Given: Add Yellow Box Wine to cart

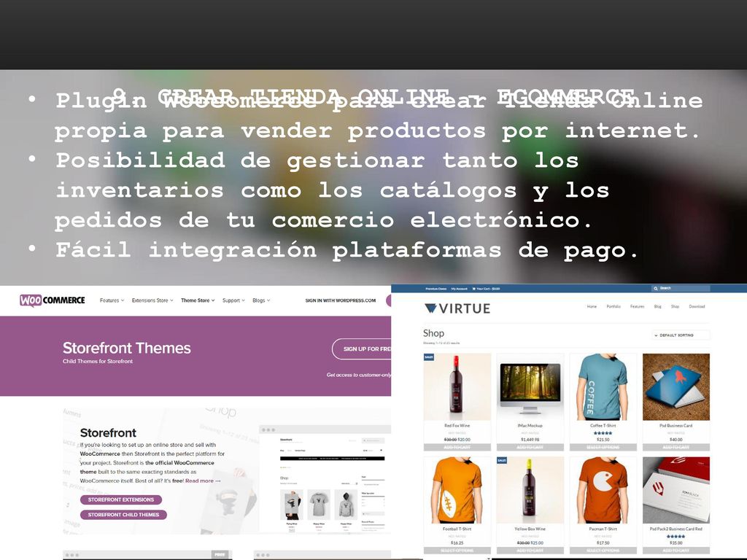Looking at the screenshot, I should point(530,551).
